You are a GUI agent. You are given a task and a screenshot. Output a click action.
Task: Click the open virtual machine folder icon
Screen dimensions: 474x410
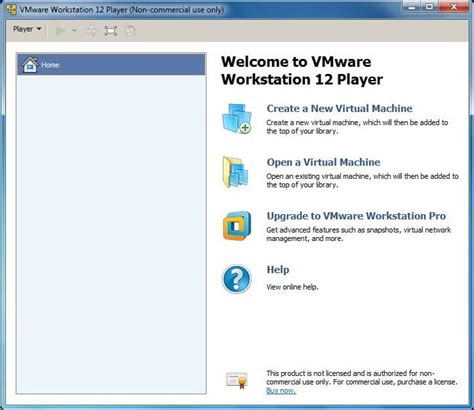[x=236, y=172]
